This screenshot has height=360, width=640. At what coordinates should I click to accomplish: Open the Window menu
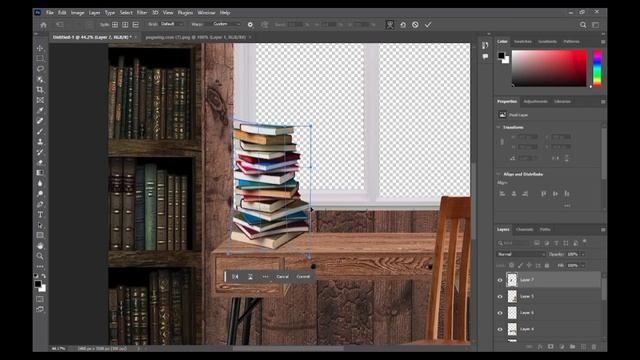[207, 13]
